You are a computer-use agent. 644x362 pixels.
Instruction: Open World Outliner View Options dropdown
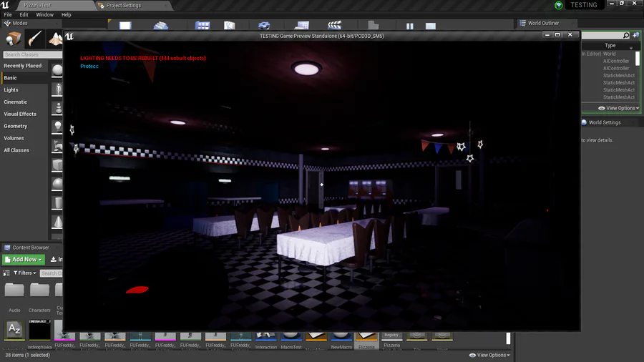click(619, 108)
